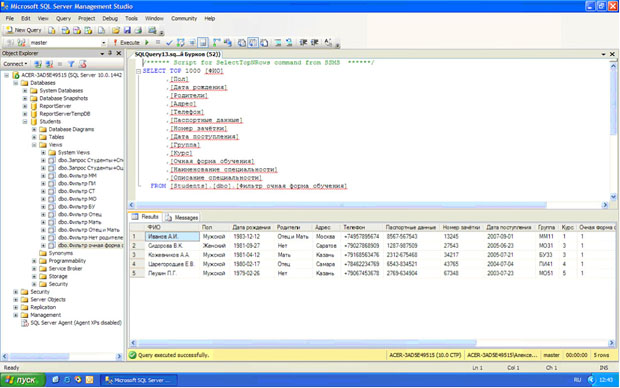Select the cell with +74957895674

361,237
